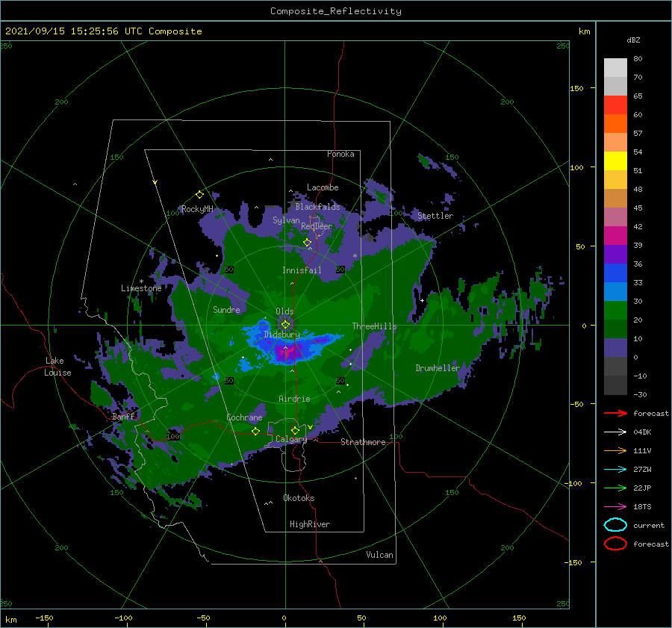The height and width of the screenshot is (628, 672).
Task: Click the Drumheller city label
Action: point(438,368)
